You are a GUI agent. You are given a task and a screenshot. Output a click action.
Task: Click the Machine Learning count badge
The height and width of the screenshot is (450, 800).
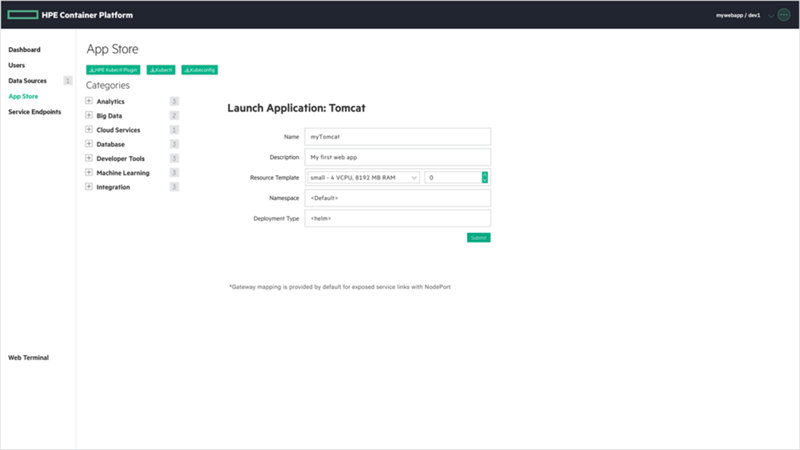click(174, 172)
